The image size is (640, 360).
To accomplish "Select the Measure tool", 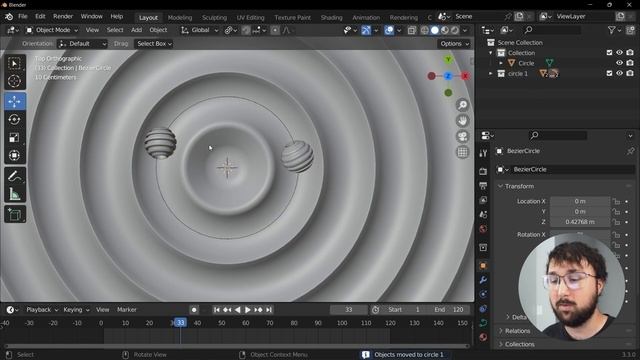I will pos(15,194).
